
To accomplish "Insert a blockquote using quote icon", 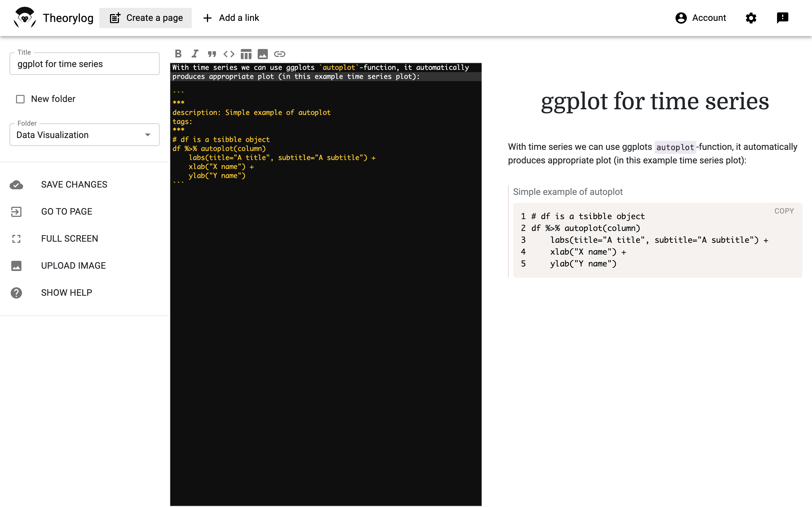I will 212,54.
